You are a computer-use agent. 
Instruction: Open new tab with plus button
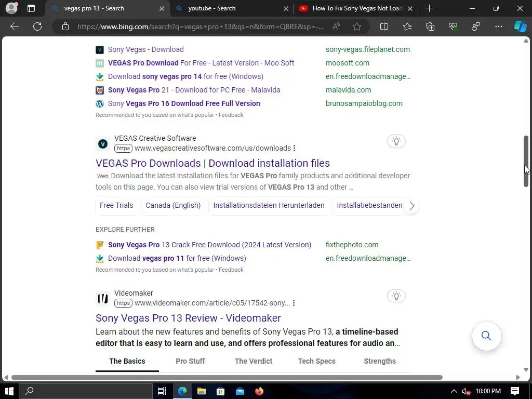[x=429, y=8]
